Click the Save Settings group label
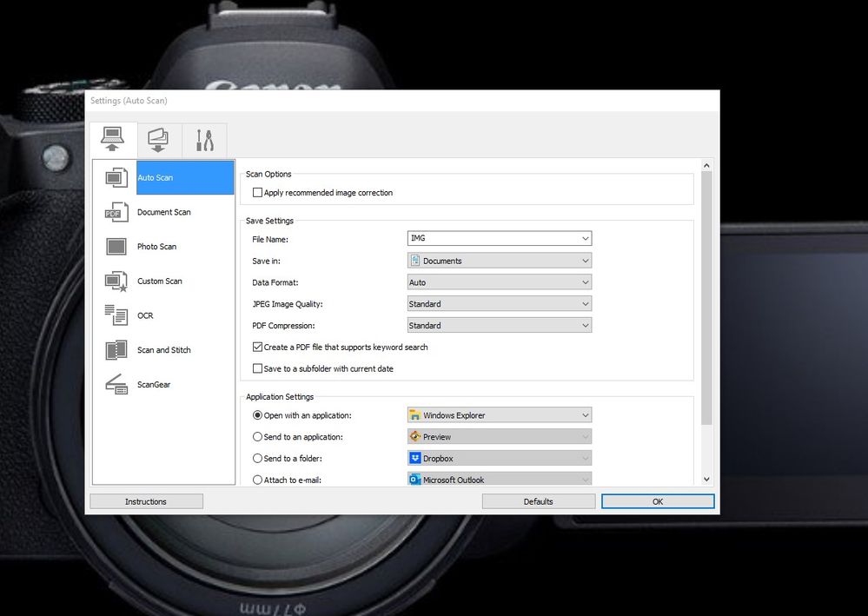868x616 pixels. [x=269, y=221]
